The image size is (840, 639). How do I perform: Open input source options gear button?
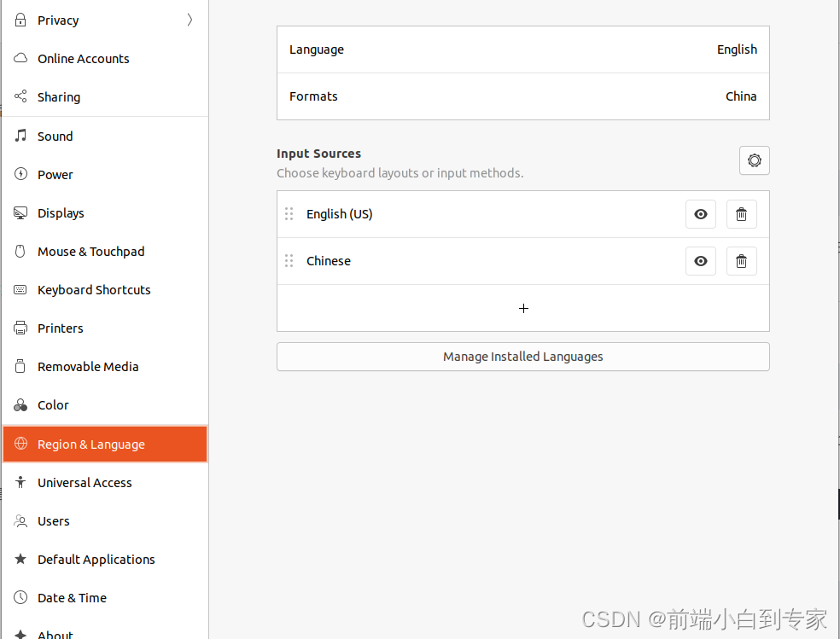pyautogui.click(x=755, y=160)
